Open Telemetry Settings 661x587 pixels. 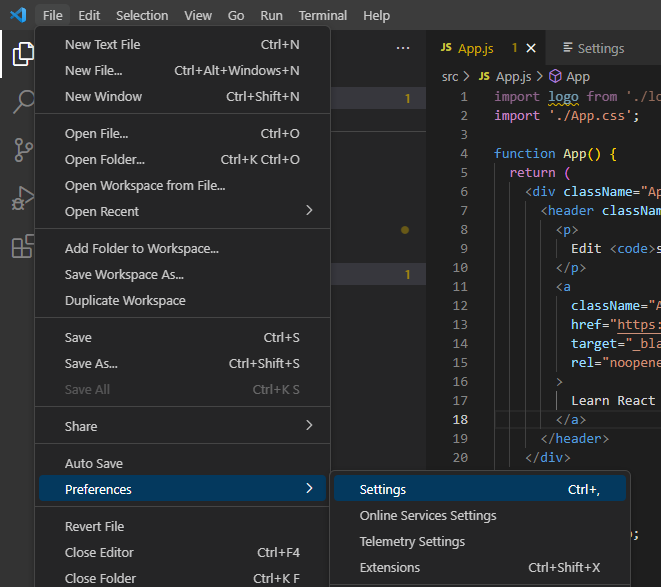pos(480,541)
